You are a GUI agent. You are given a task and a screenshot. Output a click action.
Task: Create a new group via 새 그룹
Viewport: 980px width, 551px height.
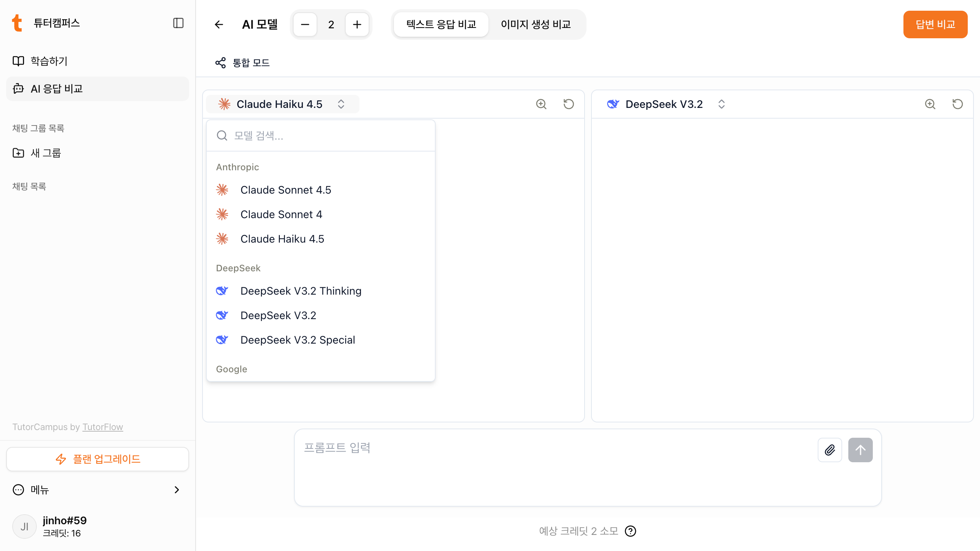click(98, 153)
